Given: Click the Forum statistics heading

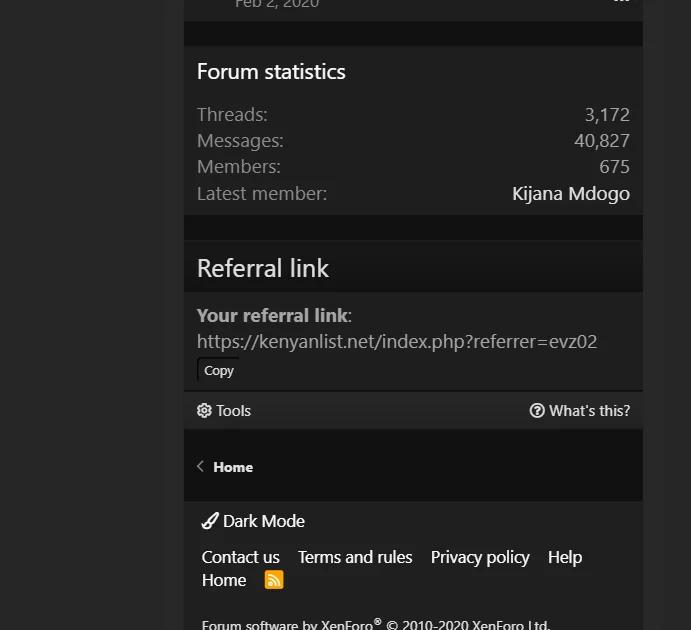Looking at the screenshot, I should [271, 72].
